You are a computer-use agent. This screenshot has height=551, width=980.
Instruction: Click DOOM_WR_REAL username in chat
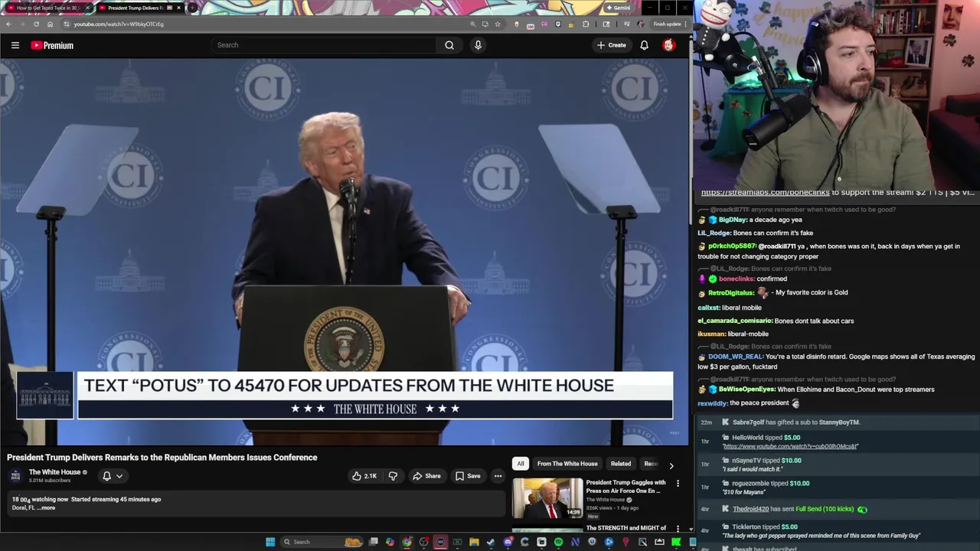click(735, 357)
